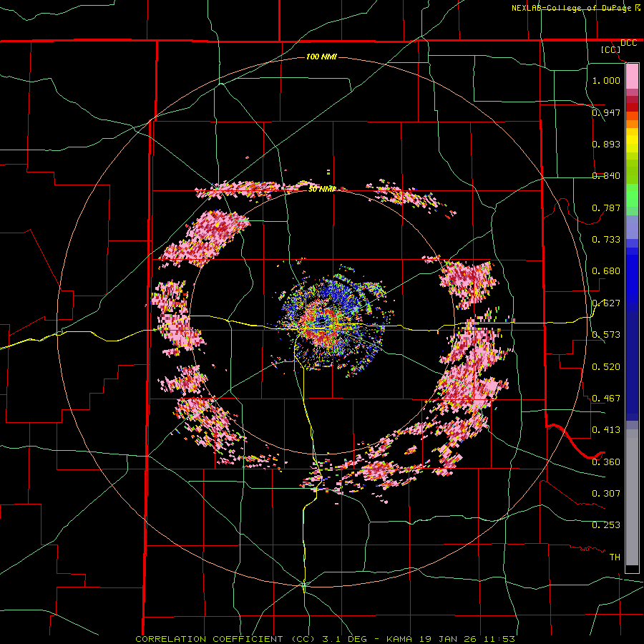Viewport: 644px width, 644px height.
Task: Click the 0.787 scale value
Action: tap(606, 208)
